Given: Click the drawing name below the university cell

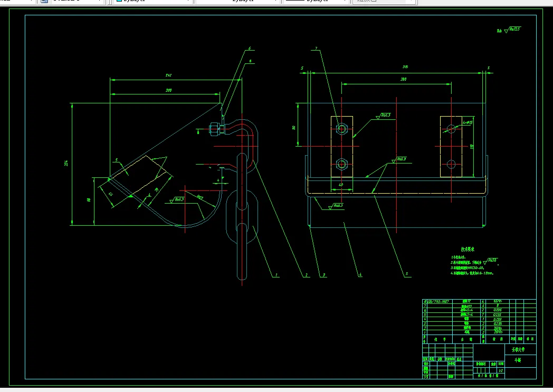Looking at the screenshot, I should pyautogui.click(x=517, y=360).
